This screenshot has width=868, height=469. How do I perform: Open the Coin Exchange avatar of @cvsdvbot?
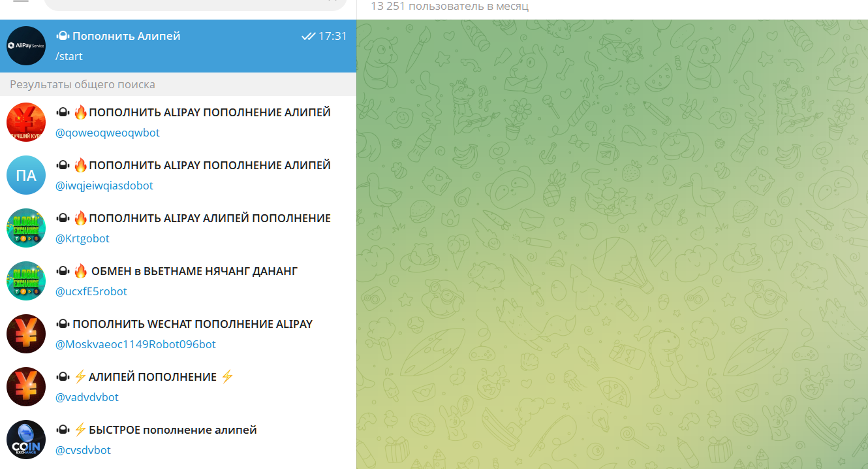pyautogui.click(x=26, y=440)
